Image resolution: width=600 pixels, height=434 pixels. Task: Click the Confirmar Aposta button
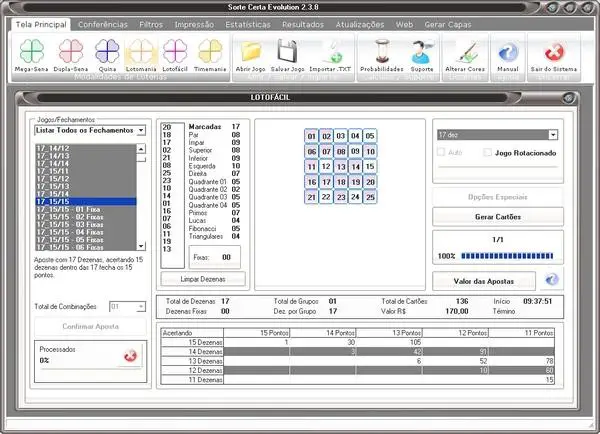coord(90,326)
